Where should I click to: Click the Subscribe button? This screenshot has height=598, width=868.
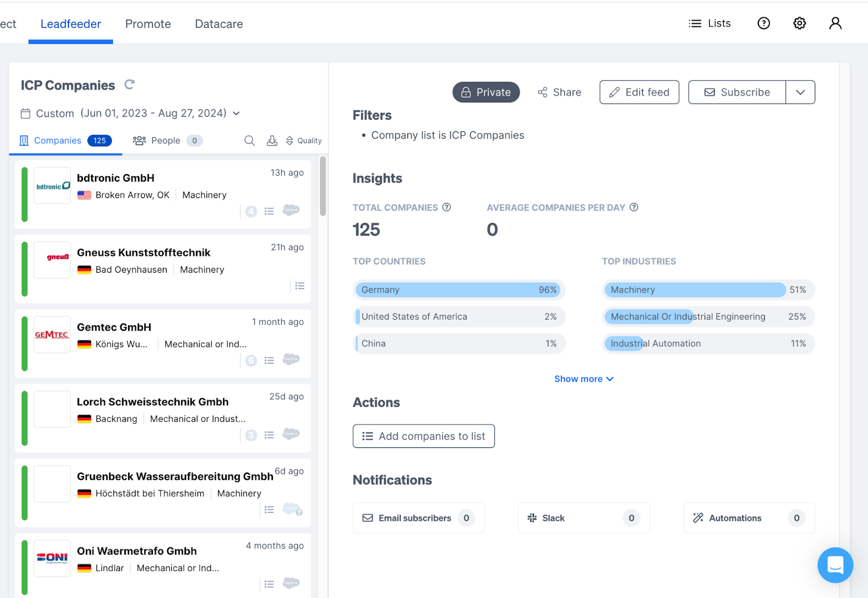point(737,92)
